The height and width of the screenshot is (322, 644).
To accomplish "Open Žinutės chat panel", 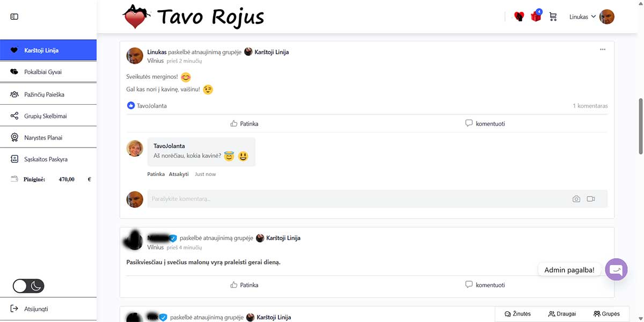I will (x=518, y=314).
